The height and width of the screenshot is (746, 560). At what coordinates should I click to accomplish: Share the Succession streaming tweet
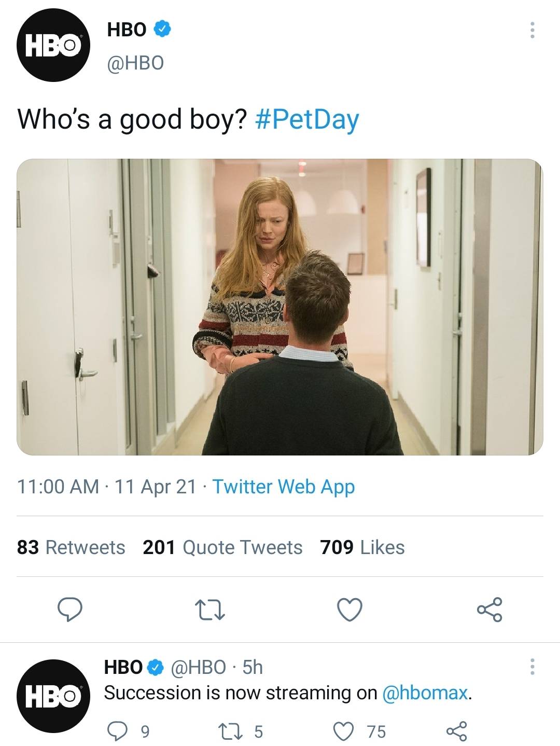[458, 730]
